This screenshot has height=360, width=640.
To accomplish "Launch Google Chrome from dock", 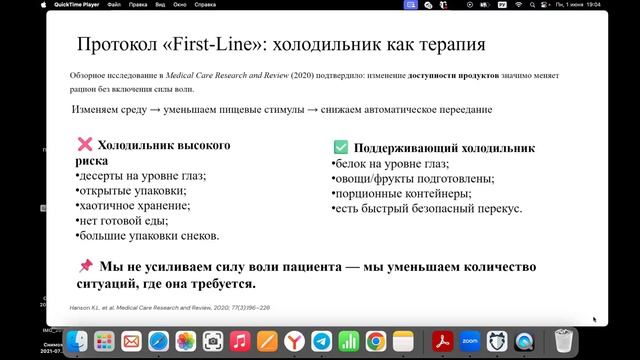I will coord(376,341).
